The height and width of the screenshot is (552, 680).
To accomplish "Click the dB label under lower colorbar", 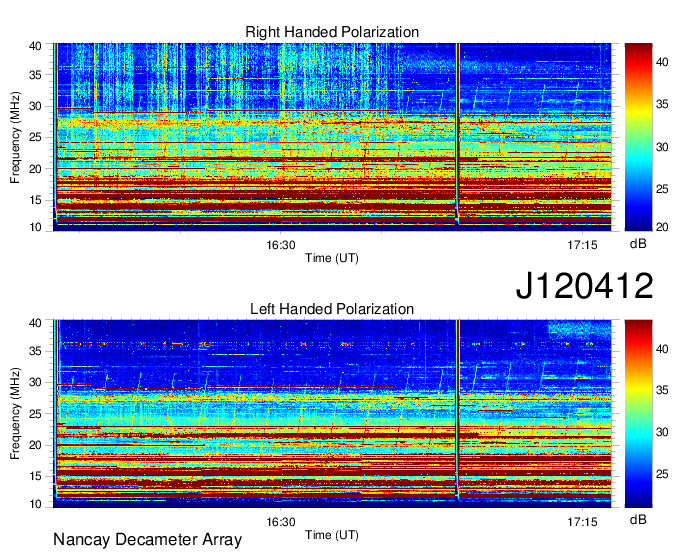I will [638, 519].
